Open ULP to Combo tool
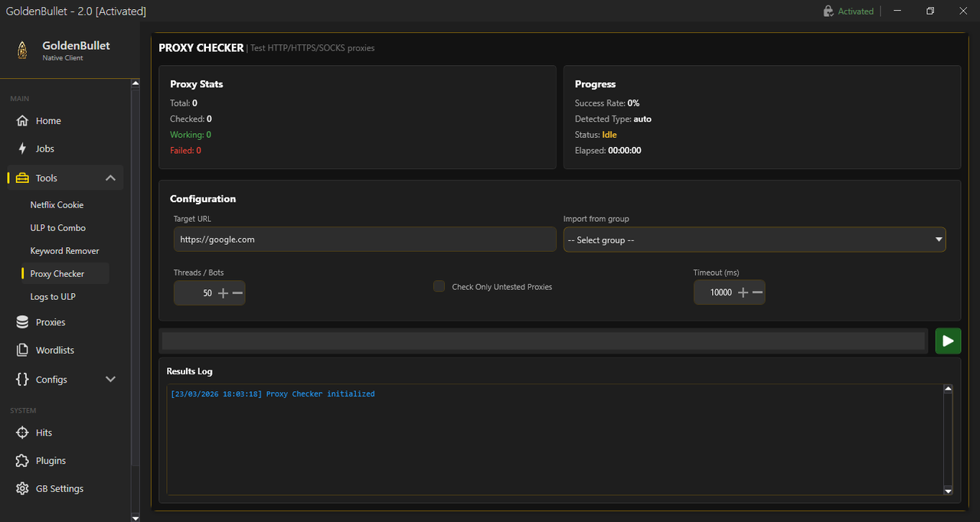Image resolution: width=980 pixels, height=522 pixels. pos(57,228)
